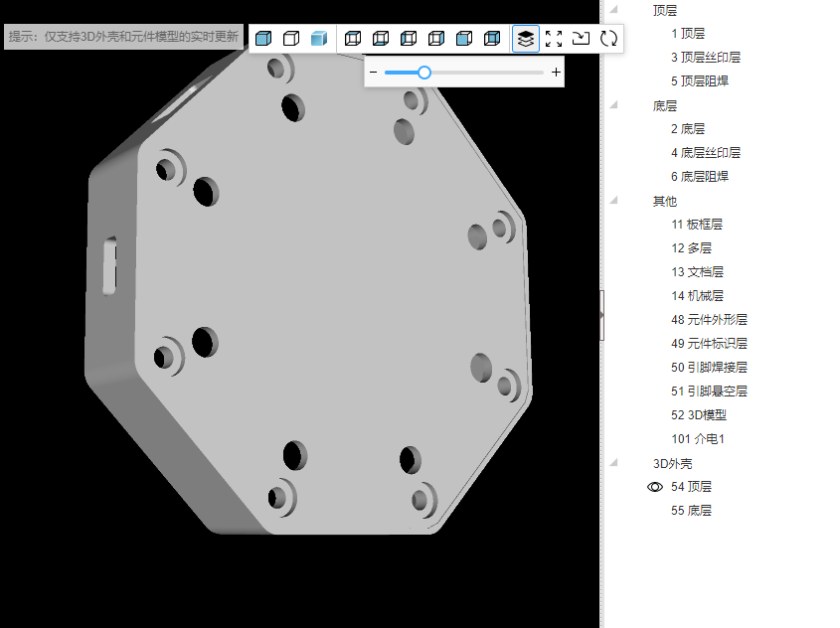Toggle eye visibility for 54 顶层
Viewport: 840px width, 628px height.
click(655, 487)
